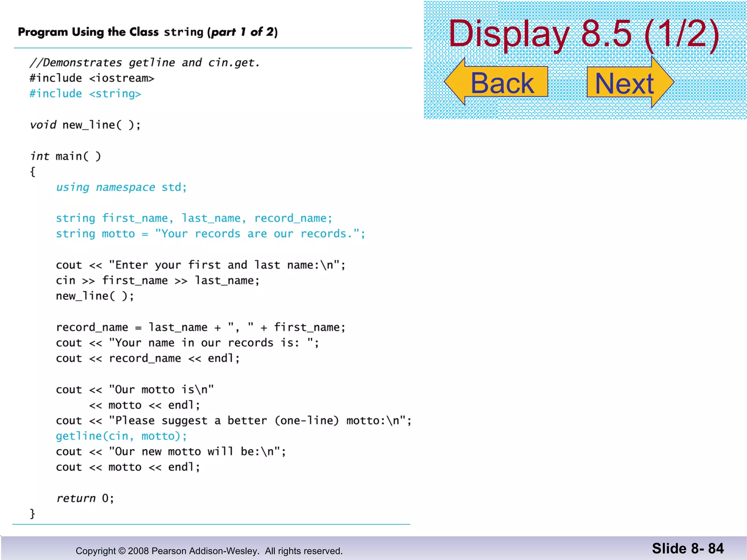Screen dimensions: 747x560
Task: Click the 'void new_line( );' declaration
Action: [x=85, y=125]
